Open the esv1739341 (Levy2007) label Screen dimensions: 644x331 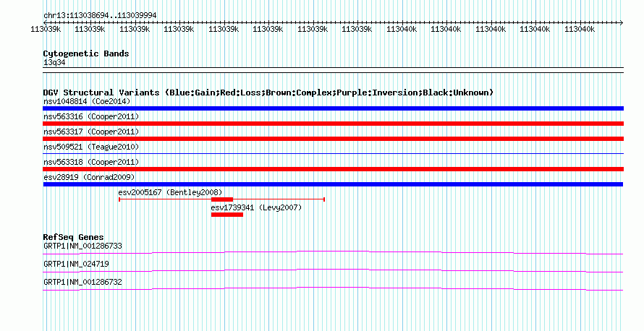[x=256, y=207]
